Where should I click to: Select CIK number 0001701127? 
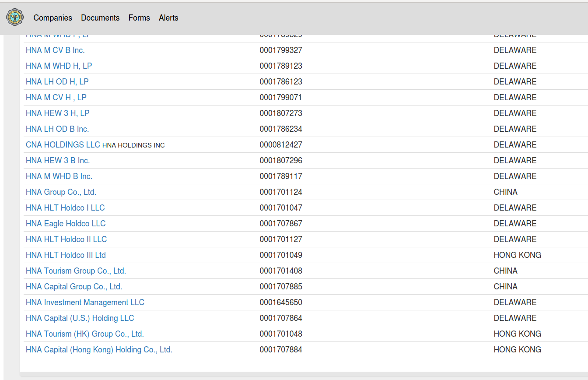281,239
